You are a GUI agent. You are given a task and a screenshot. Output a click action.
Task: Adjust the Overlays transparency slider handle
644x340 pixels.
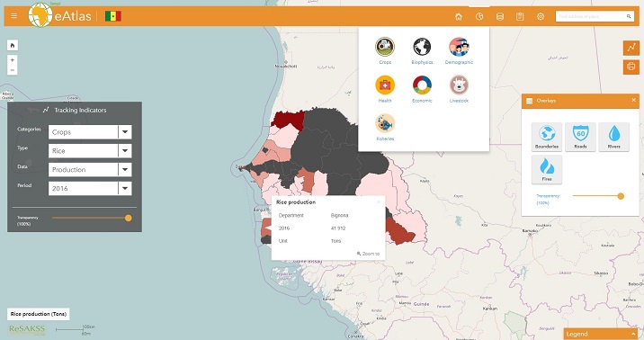[x=621, y=196]
